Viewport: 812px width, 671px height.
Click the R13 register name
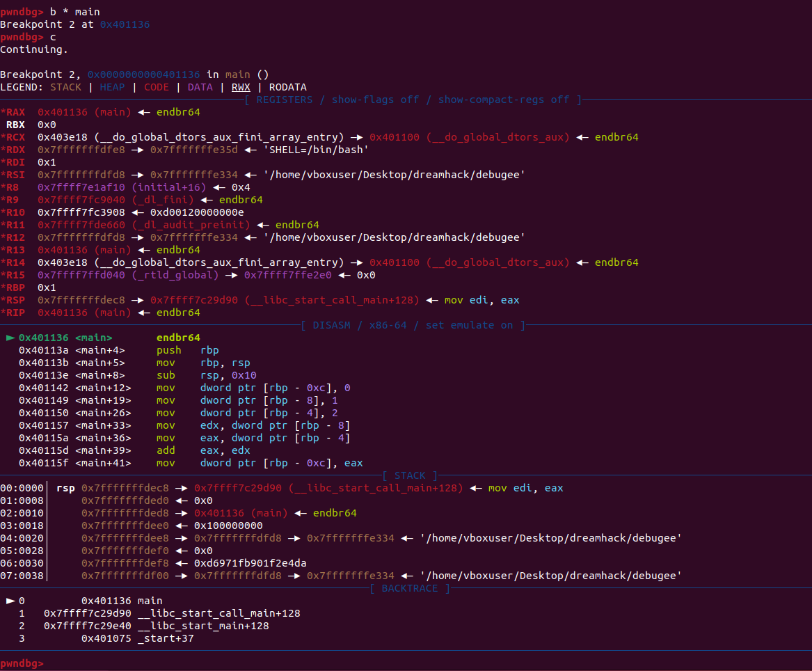pyautogui.click(x=15, y=250)
